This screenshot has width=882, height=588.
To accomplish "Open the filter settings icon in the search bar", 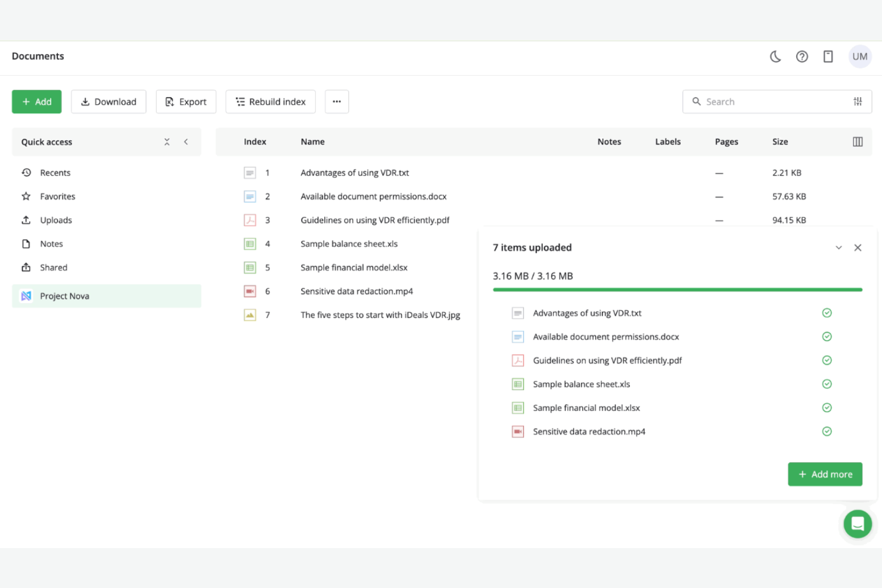I will [858, 101].
